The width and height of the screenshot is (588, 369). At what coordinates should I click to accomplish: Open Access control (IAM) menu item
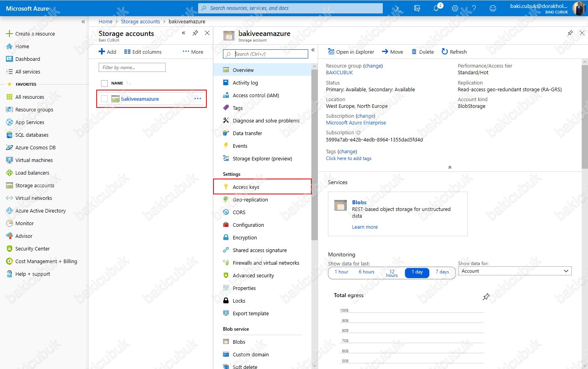pos(262,95)
